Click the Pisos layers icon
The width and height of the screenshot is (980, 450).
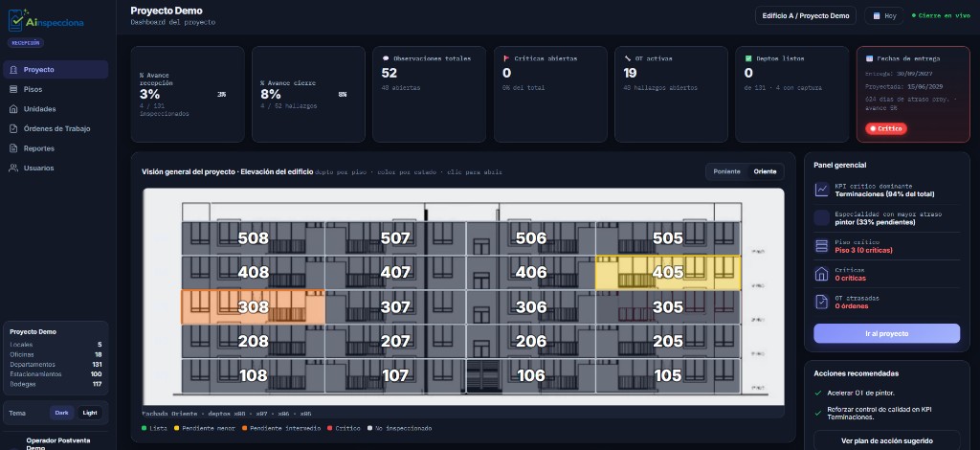tap(13, 89)
